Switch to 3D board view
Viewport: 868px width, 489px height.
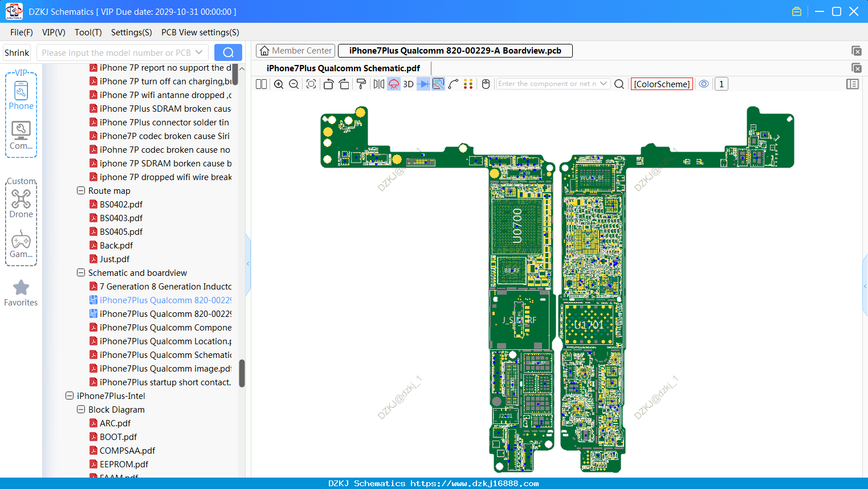[x=408, y=84]
